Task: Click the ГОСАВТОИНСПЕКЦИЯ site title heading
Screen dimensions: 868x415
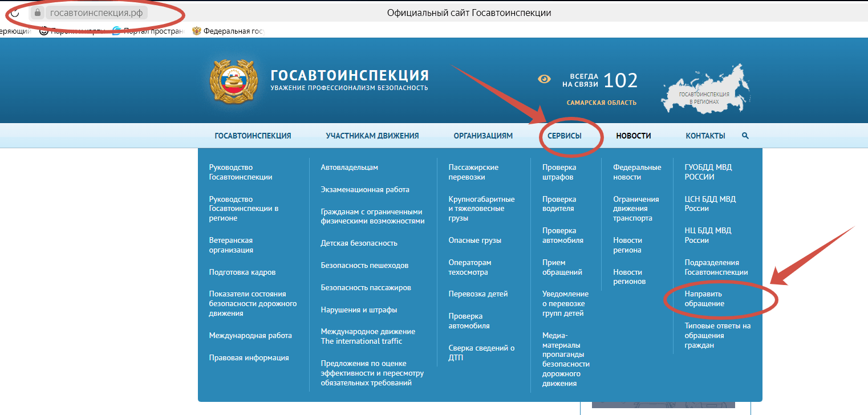Action: [x=350, y=75]
